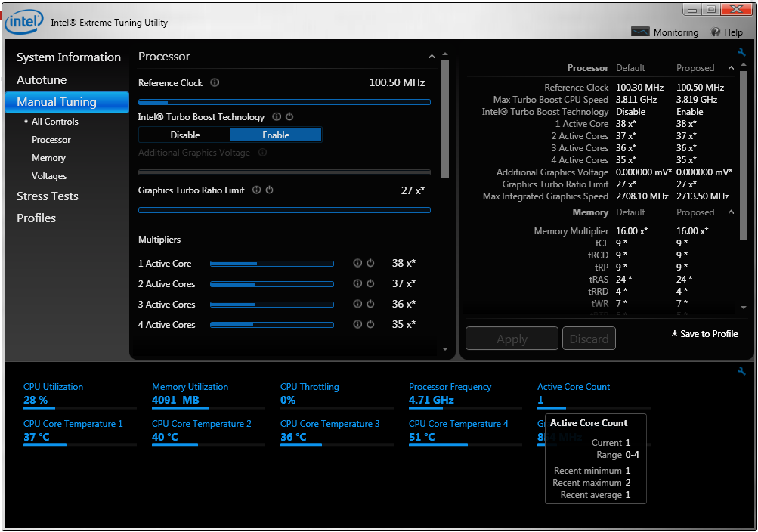
Task: Click the 4 Active Cores reset power icon
Action: pos(370,324)
